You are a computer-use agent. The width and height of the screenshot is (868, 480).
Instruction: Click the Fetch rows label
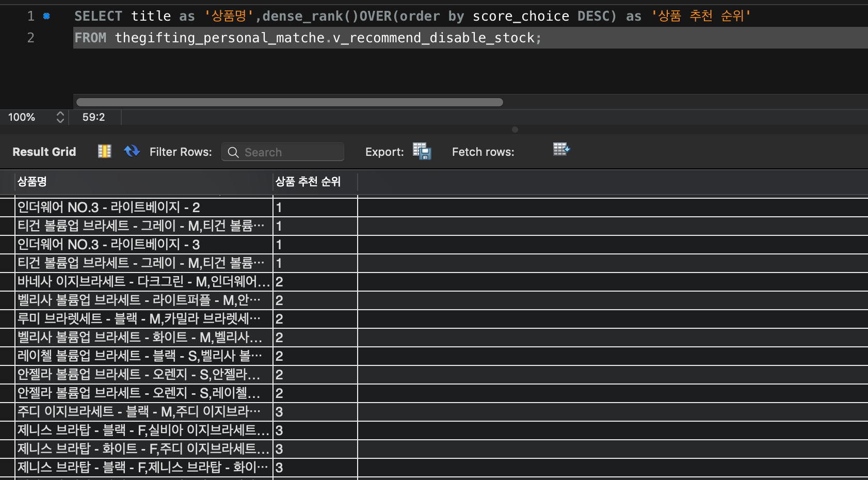point(483,152)
